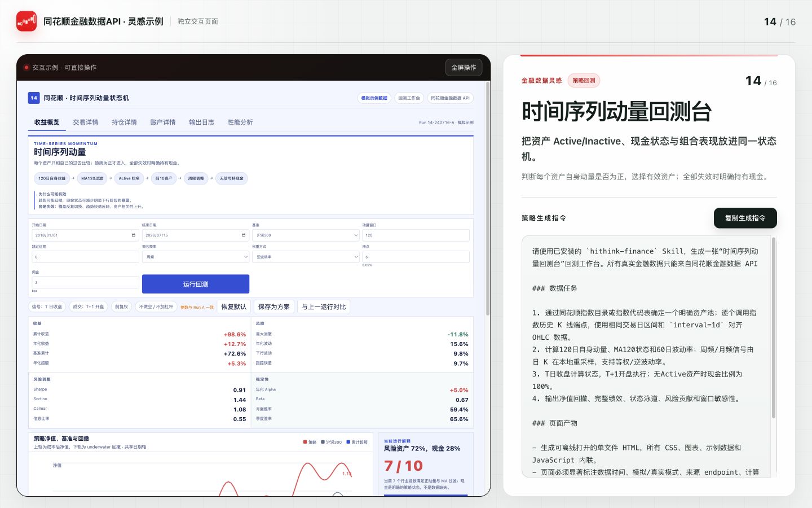812x508 pixels.
Task: Click the Active 排名 step chip
Action: [129, 178]
